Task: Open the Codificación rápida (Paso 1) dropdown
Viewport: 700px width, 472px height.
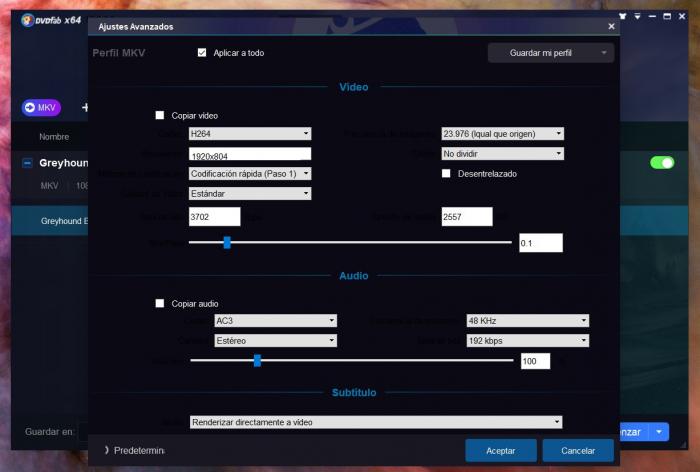Action: pos(250,173)
